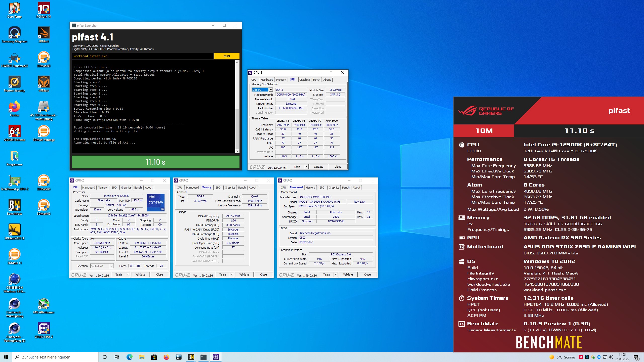Open Mainboard tab in CPU tab window
Screen dimensions: 644x362
click(89, 188)
